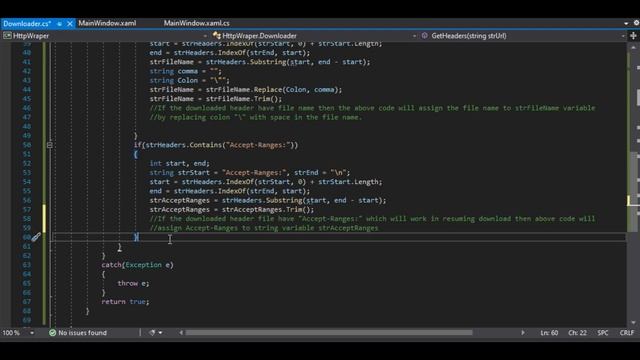Click the horizontal scrollbar right arrow
Screen dimensions: 640x360
tap(523, 333)
